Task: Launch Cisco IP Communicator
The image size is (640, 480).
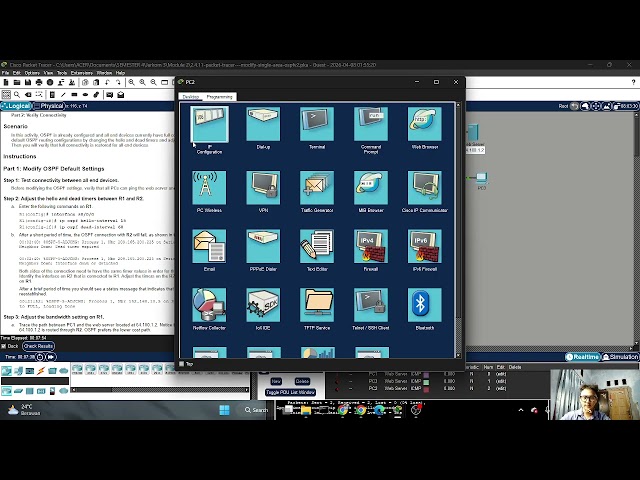Action: pyautogui.click(x=424, y=188)
